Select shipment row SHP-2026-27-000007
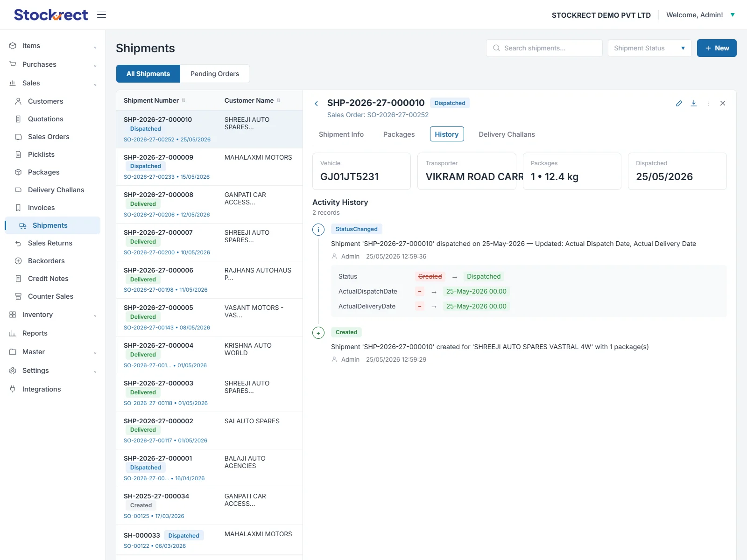Screen dimensions: 747x560 [209, 243]
